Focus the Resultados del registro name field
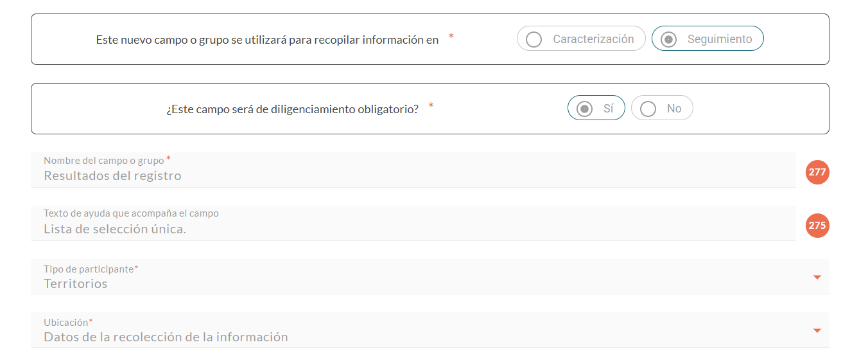 (112, 176)
